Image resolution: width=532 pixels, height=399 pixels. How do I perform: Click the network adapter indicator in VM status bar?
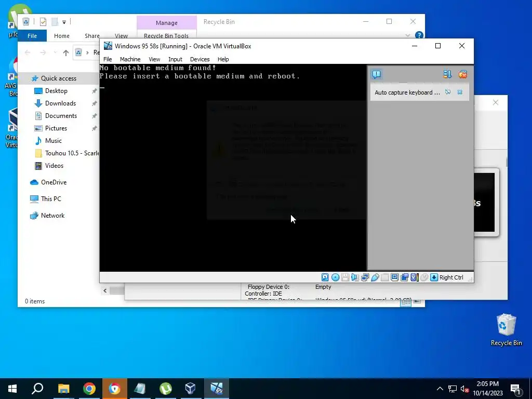[365, 277]
